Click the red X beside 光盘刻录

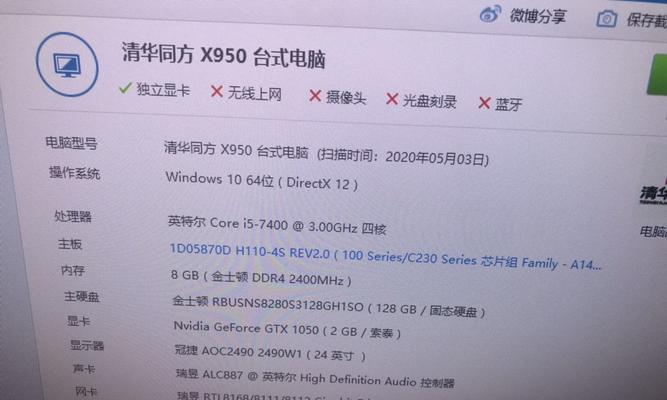(x=391, y=99)
